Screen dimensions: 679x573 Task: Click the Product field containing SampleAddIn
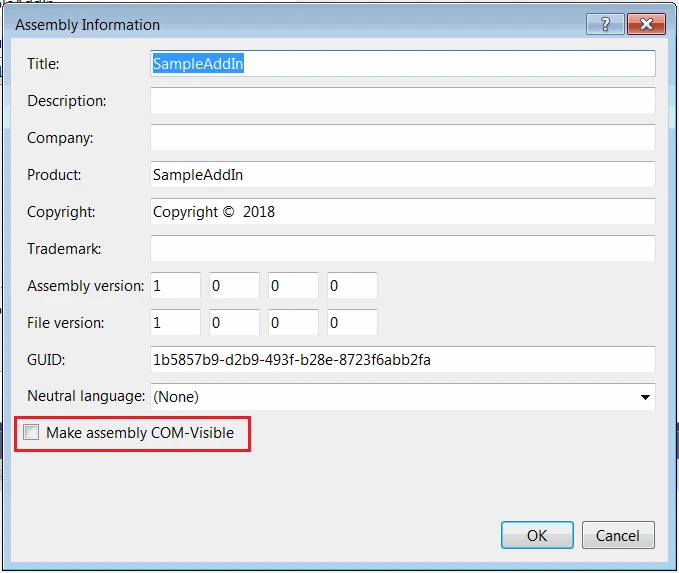pos(403,175)
